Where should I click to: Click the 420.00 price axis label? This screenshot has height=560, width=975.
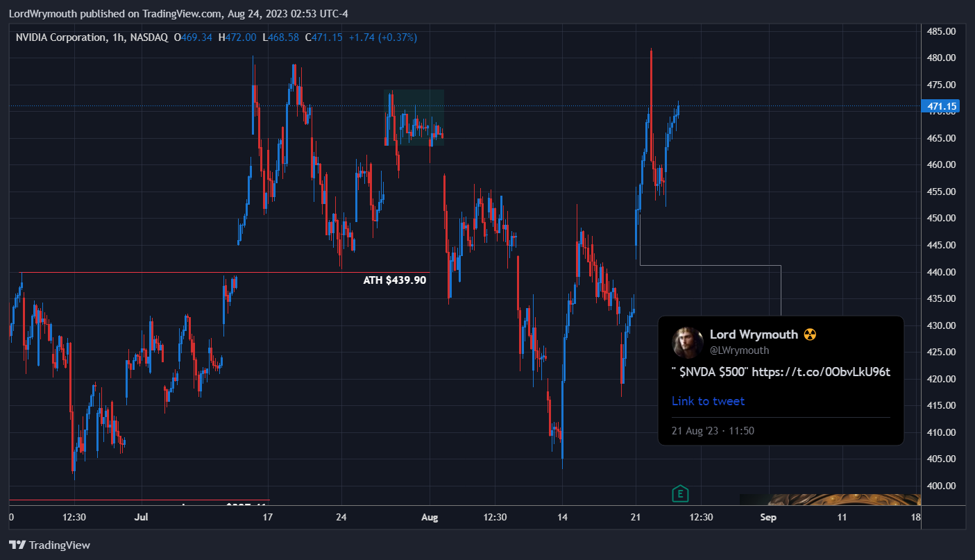tap(941, 379)
